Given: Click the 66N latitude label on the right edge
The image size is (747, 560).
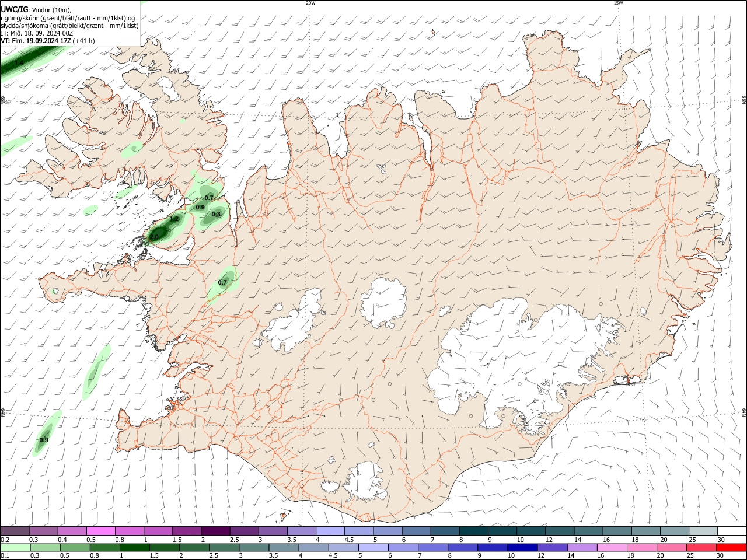Looking at the screenshot, I should click(x=743, y=101).
